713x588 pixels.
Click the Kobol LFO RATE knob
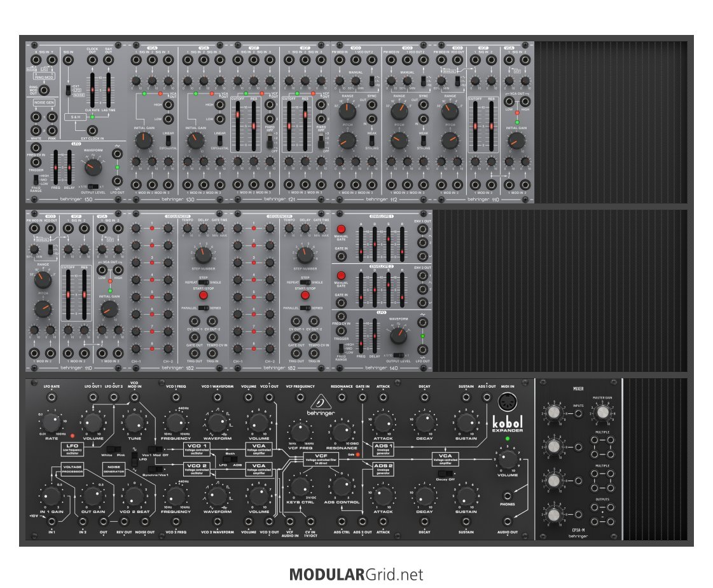[52, 423]
